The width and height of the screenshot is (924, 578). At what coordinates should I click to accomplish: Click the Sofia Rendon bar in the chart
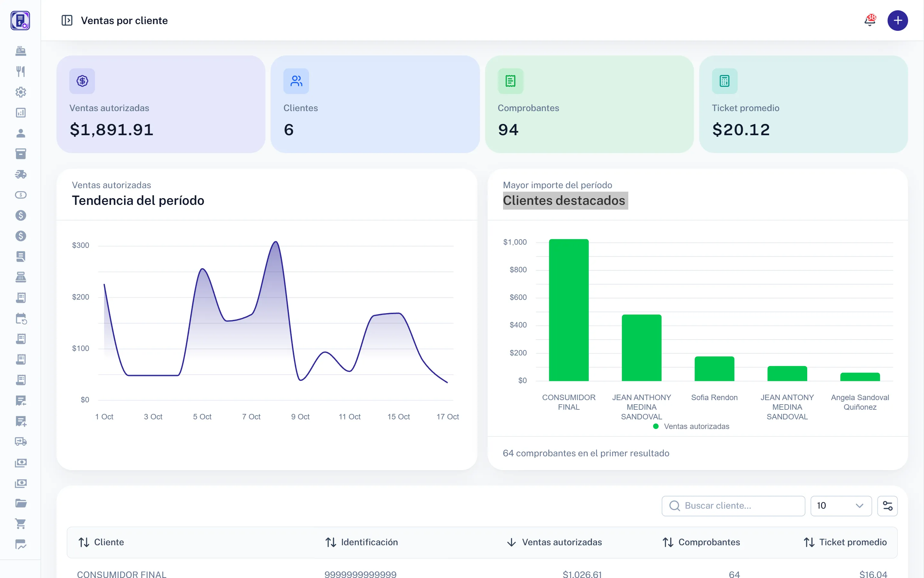coord(714,369)
